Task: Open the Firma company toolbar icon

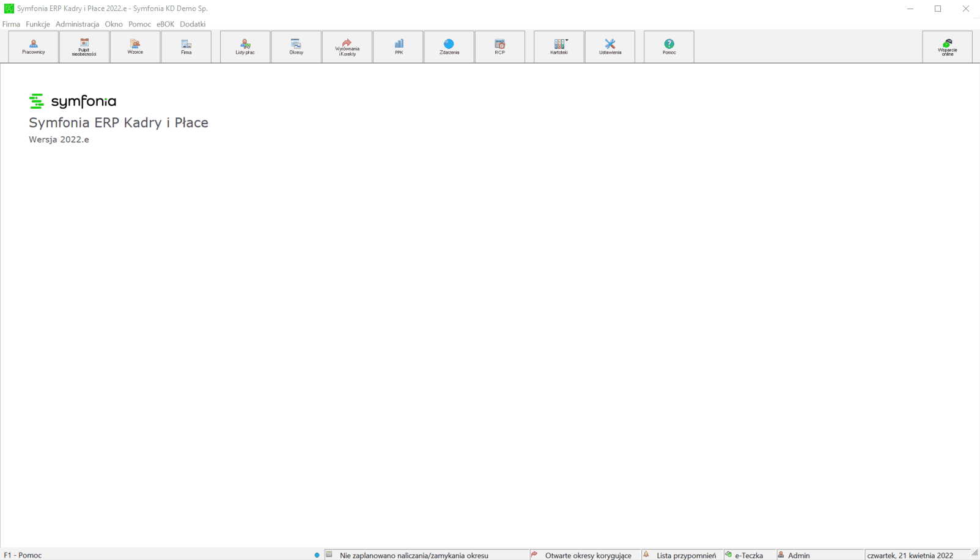Action: [186, 46]
